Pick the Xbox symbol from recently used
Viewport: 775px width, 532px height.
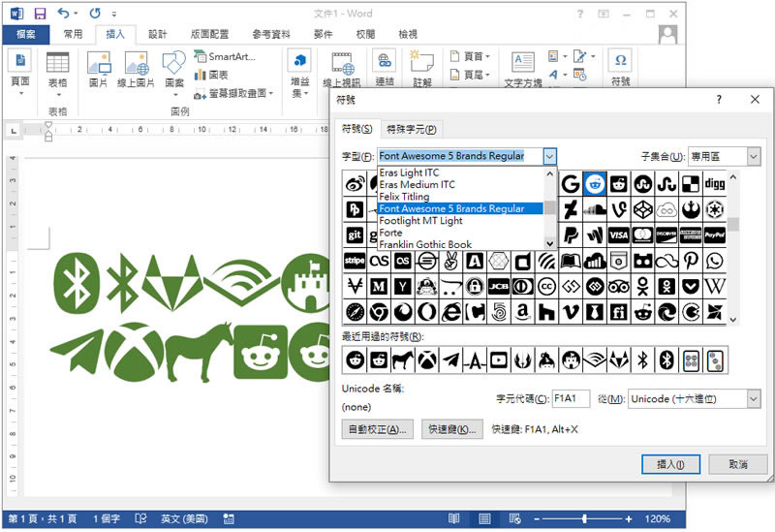427,360
